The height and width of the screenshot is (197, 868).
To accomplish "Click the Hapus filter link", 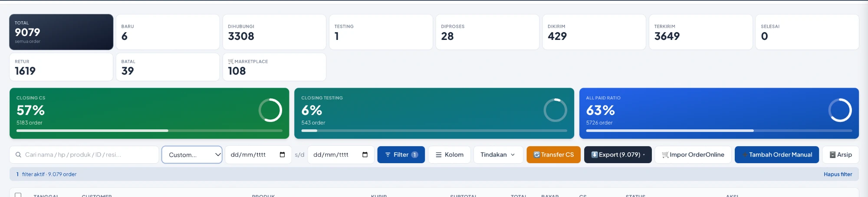I will 838,174.
